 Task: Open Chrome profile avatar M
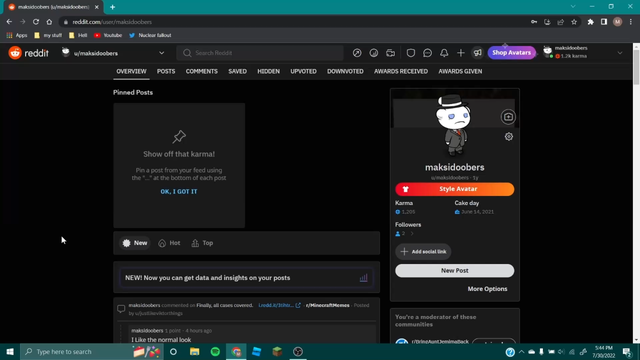coord(618,22)
